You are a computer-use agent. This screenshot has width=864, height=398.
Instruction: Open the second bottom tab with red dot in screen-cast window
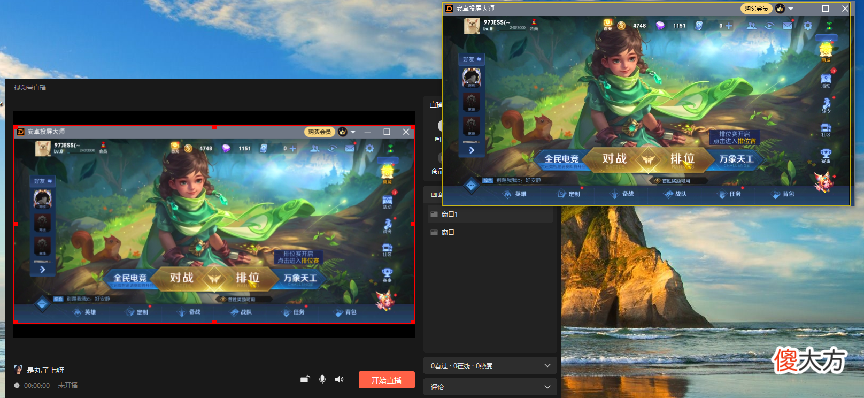click(x=568, y=194)
